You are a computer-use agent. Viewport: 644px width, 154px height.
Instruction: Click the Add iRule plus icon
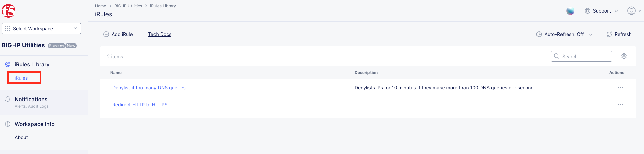(106, 34)
